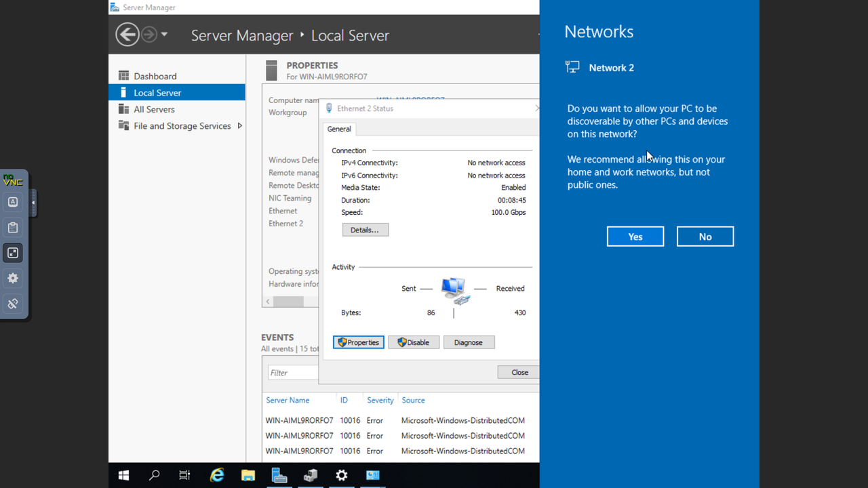
Task: Sort events by ID column
Action: click(x=344, y=400)
